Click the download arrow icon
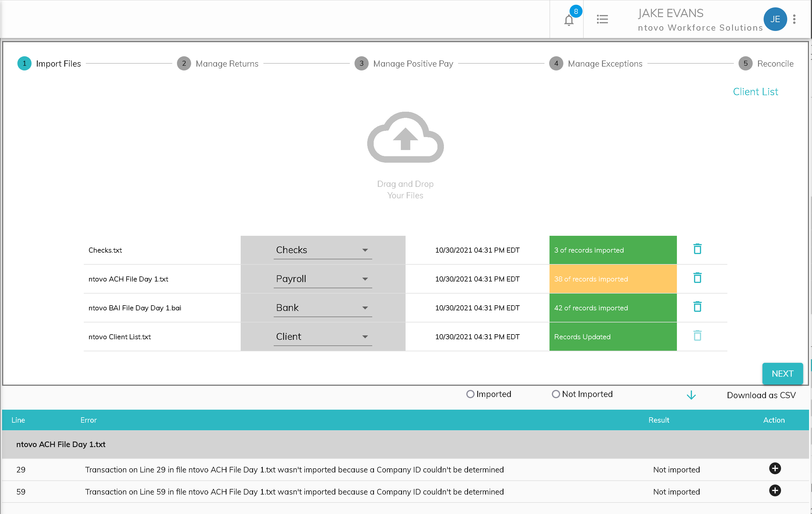Image resolution: width=812 pixels, height=514 pixels. pyautogui.click(x=691, y=395)
